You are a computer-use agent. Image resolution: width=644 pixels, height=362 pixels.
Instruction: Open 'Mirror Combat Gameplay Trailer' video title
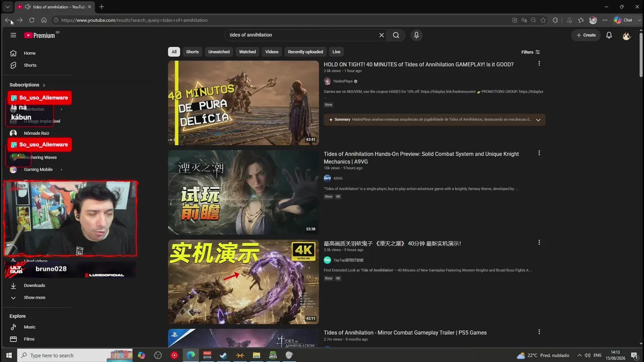click(405, 333)
